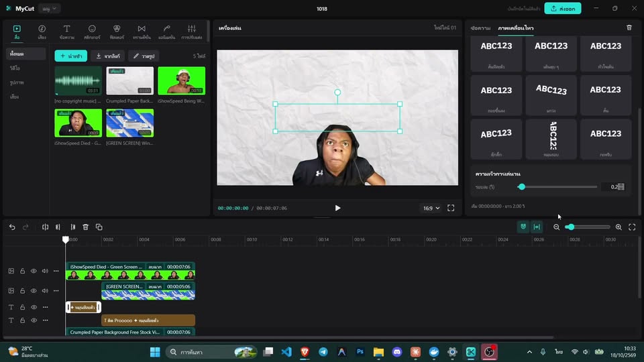Redo the last undone action
The height and width of the screenshot is (362, 644).
click(x=25, y=227)
